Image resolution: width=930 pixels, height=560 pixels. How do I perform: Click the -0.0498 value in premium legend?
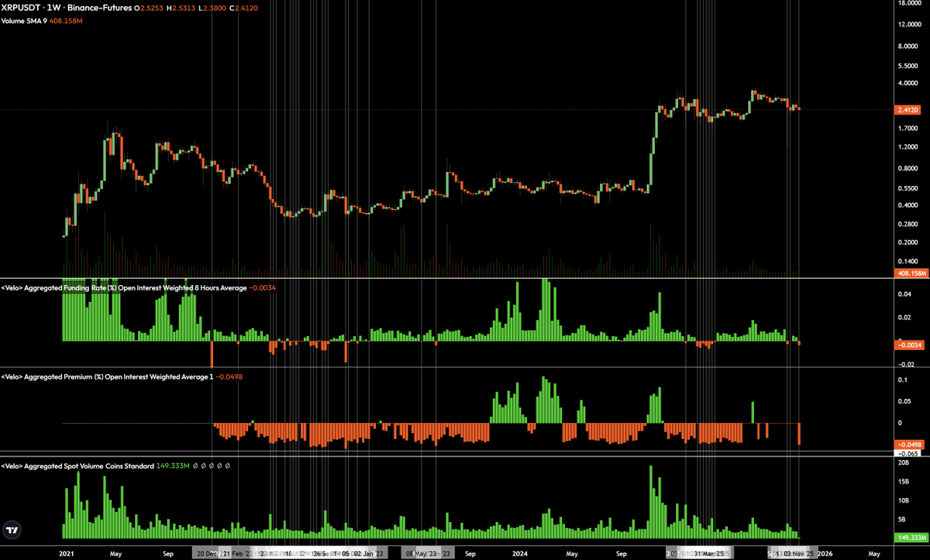[x=228, y=376]
